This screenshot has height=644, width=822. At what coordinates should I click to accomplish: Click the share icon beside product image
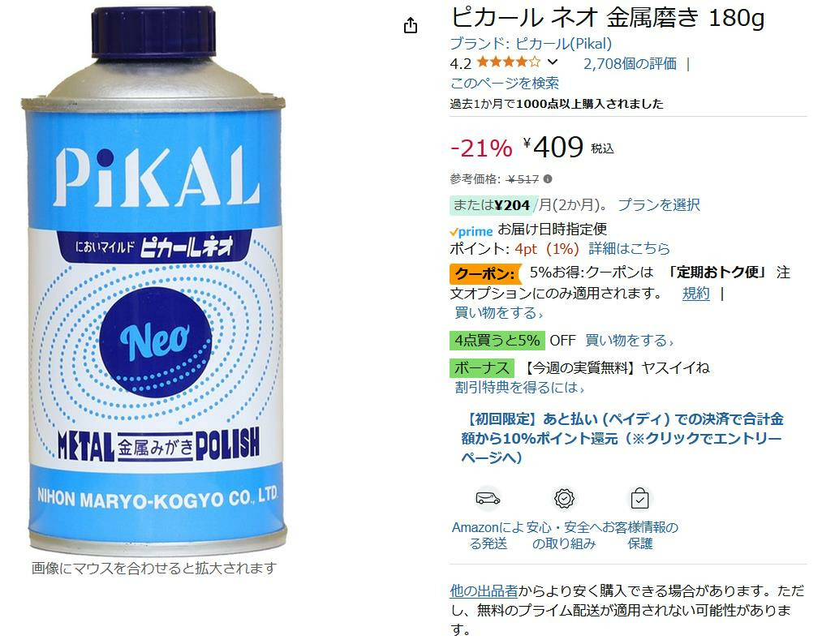tap(411, 25)
